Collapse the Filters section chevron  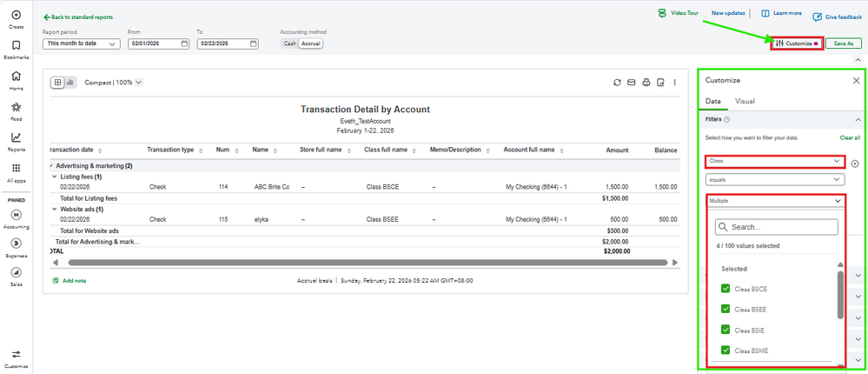(x=858, y=120)
